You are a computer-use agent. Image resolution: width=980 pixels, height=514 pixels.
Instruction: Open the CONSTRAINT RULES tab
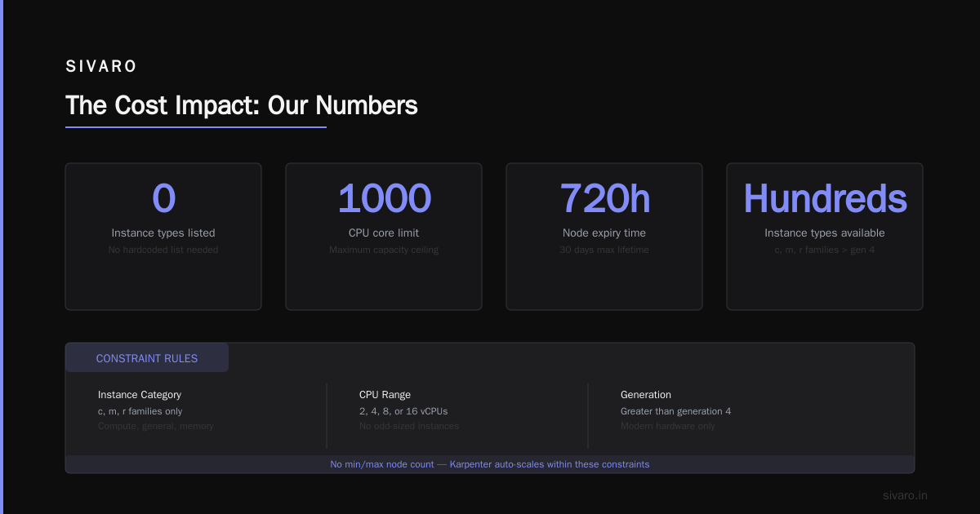(147, 358)
